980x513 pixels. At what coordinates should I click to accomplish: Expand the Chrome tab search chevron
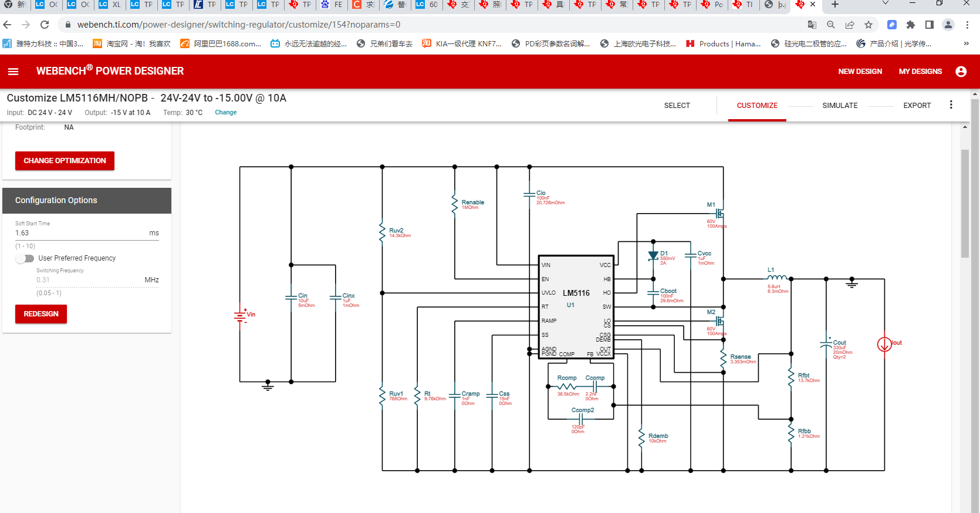tap(886, 4)
